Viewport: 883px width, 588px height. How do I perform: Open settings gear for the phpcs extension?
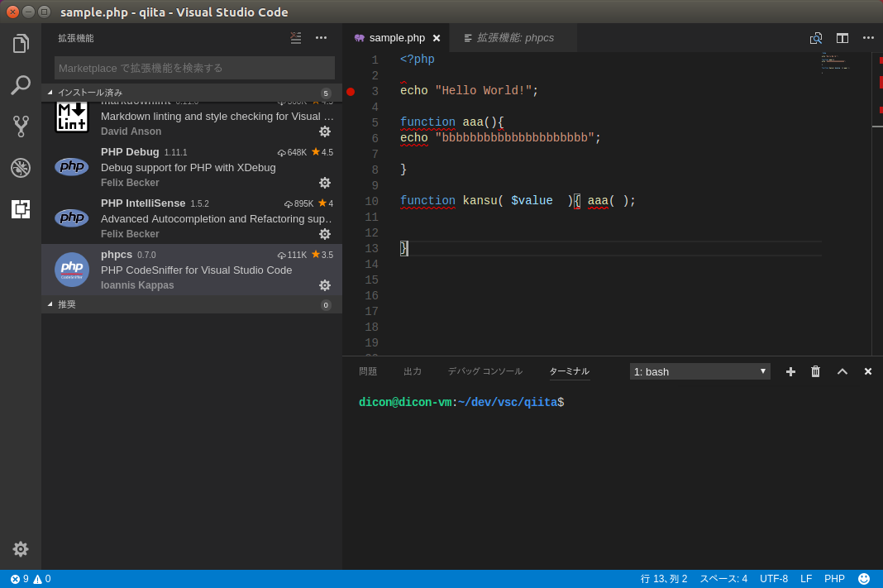(325, 285)
